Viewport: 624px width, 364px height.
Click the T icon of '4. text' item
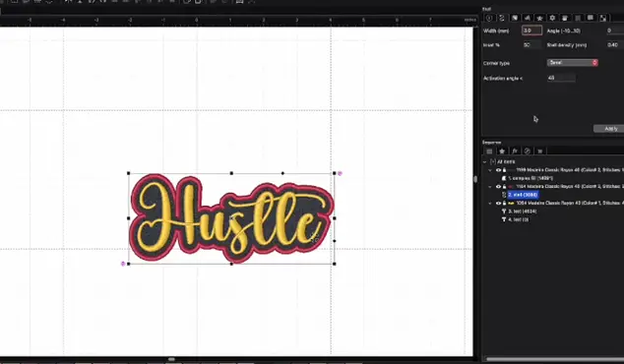pos(504,219)
